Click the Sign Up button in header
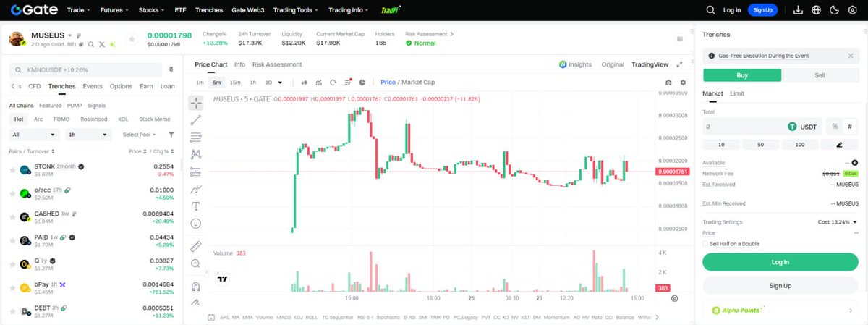Screen dimensions: 868x325 (x=763, y=10)
